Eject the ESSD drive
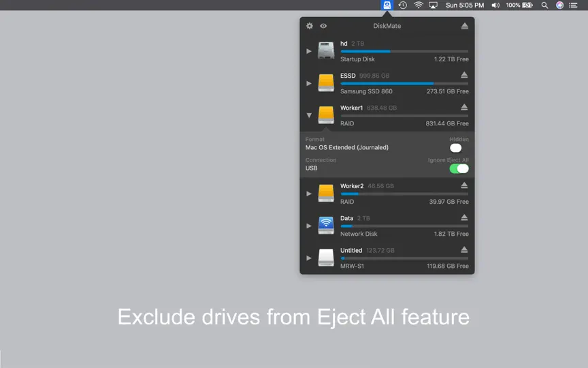 coord(464,75)
